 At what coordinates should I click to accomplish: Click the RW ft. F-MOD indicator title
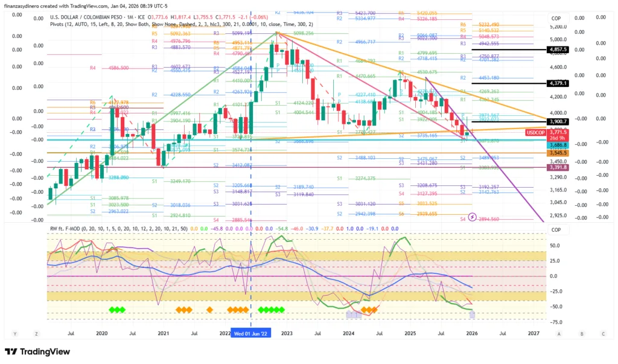coord(73,229)
